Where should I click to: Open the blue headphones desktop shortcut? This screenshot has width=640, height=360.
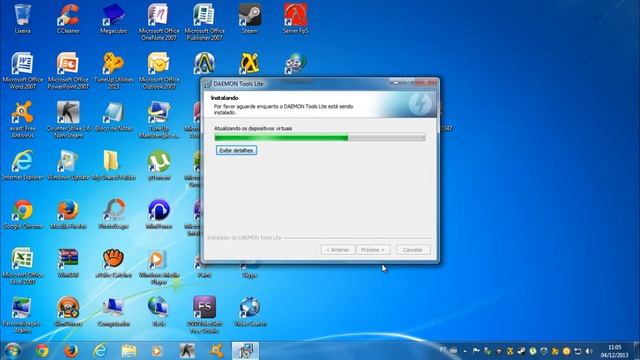click(159, 214)
